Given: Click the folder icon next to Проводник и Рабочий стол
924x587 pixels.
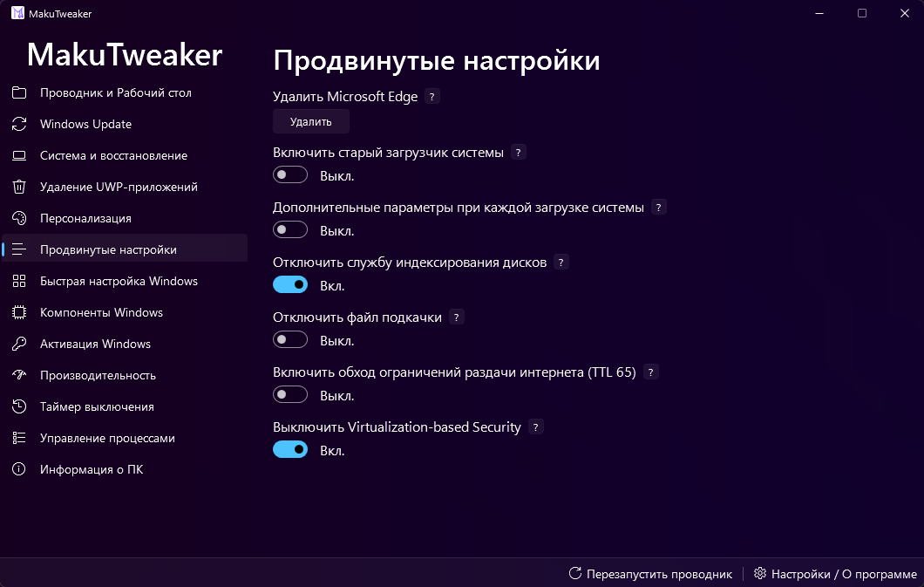Looking at the screenshot, I should 19,92.
